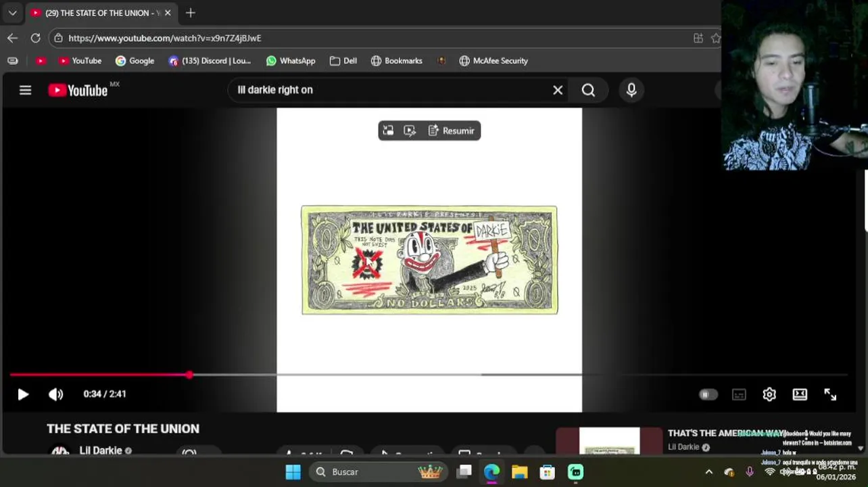Mute the video volume
This screenshot has height=487, width=868.
(x=55, y=394)
